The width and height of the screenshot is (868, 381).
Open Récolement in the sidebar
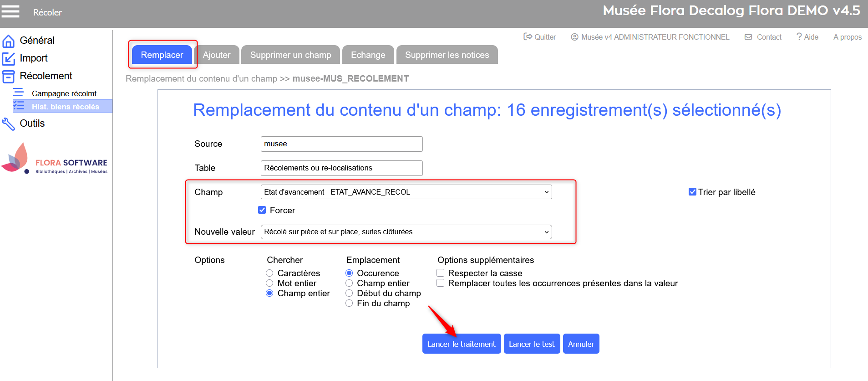coord(46,76)
